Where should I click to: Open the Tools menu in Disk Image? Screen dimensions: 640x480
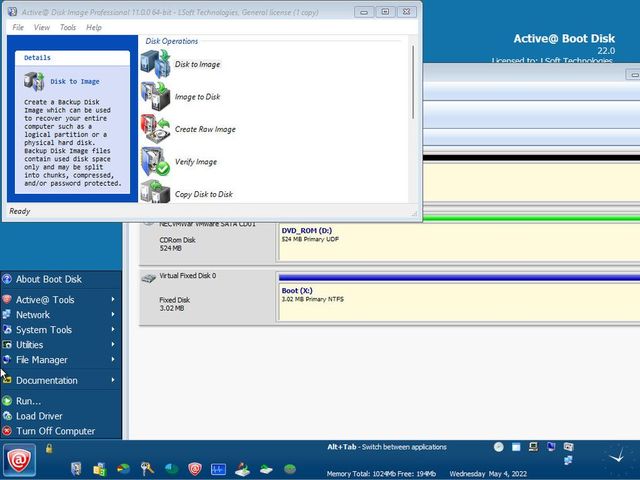pos(68,28)
